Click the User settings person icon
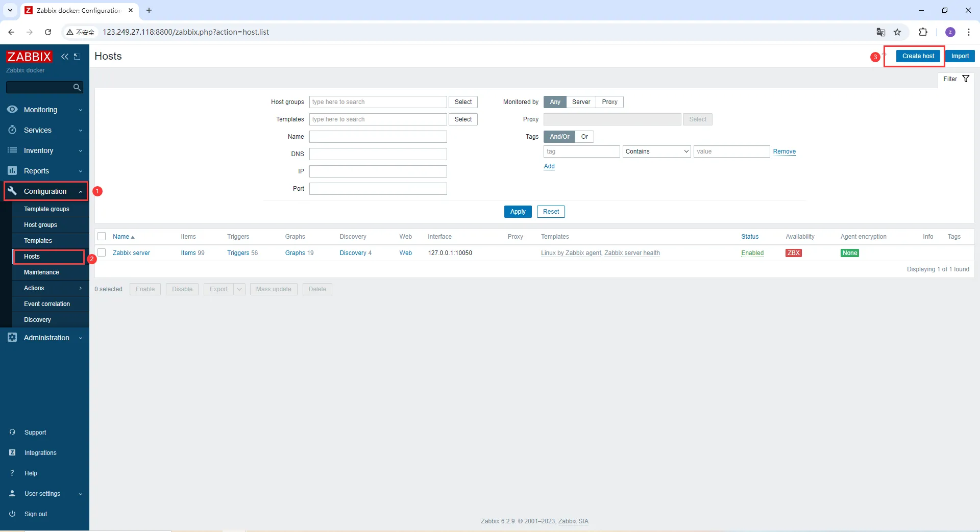This screenshot has height=532, width=980. coord(12,494)
